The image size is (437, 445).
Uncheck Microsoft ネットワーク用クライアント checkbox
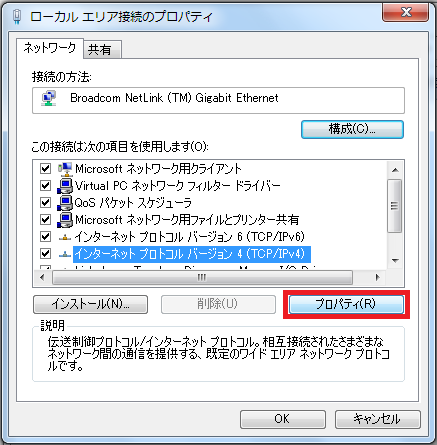click(45, 168)
